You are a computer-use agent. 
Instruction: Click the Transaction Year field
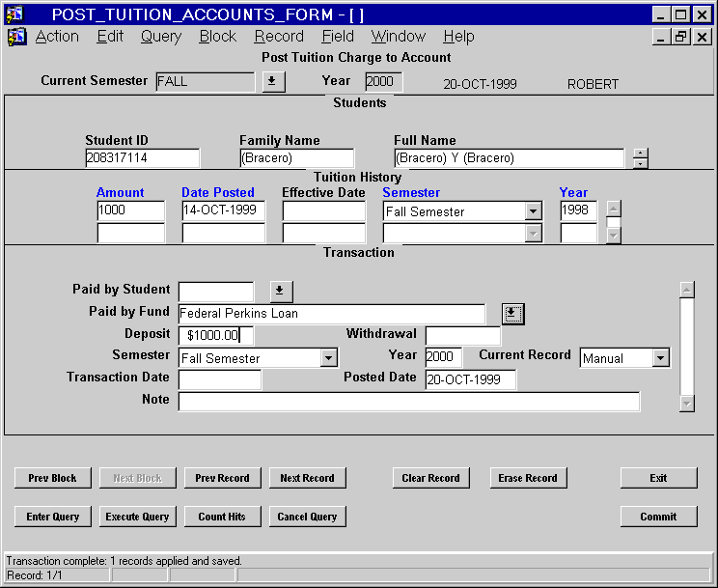point(444,357)
